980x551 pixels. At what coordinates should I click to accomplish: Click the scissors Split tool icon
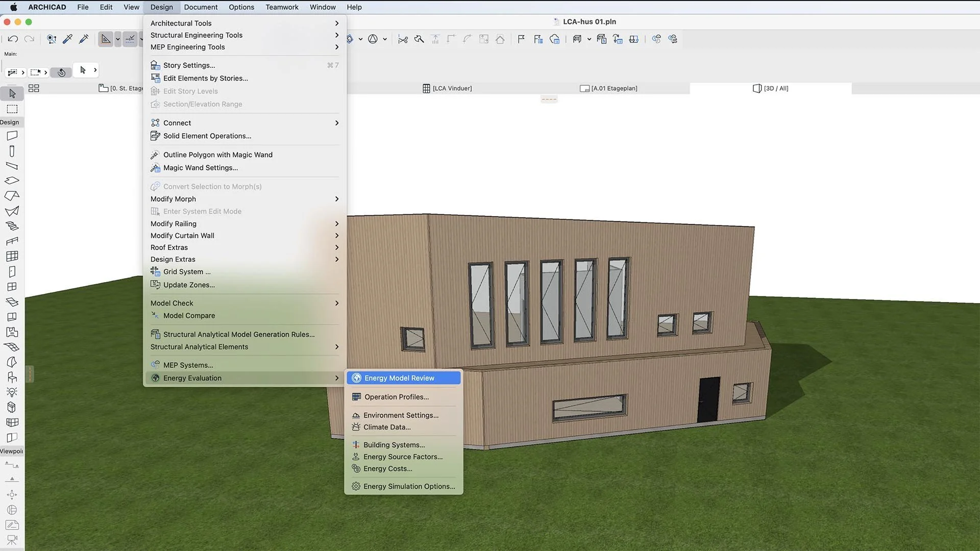[x=403, y=39]
